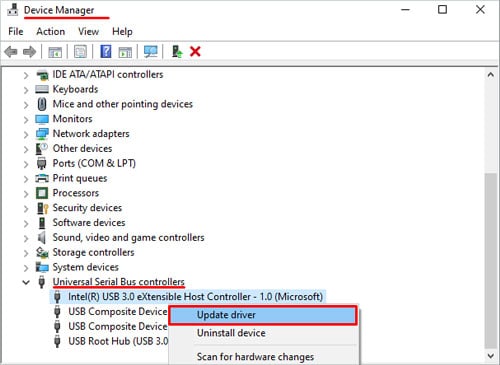Click the Software devices icon
Image resolution: width=500 pixels, height=365 pixels.
click(x=42, y=223)
